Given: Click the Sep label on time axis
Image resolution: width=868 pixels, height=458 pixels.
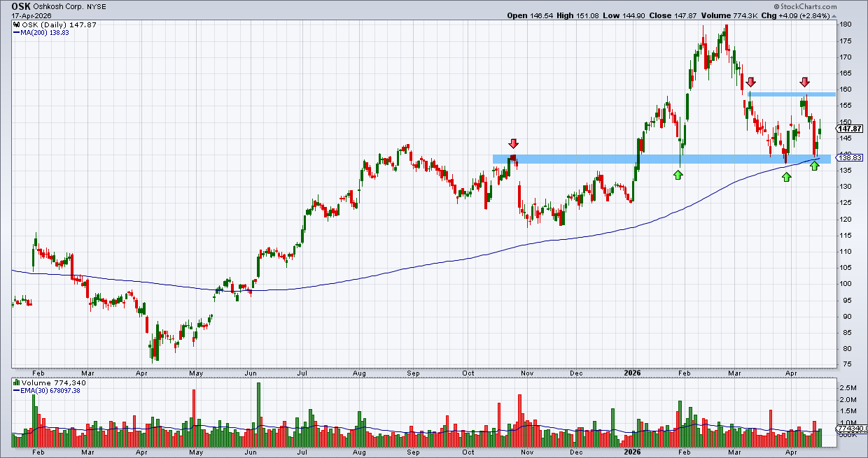Looking at the screenshot, I should (413, 373).
